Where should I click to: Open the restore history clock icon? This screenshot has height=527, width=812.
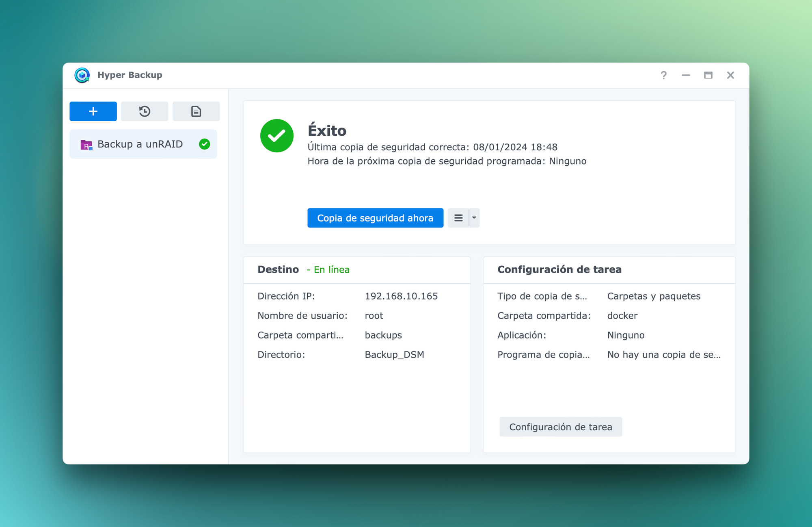(145, 111)
